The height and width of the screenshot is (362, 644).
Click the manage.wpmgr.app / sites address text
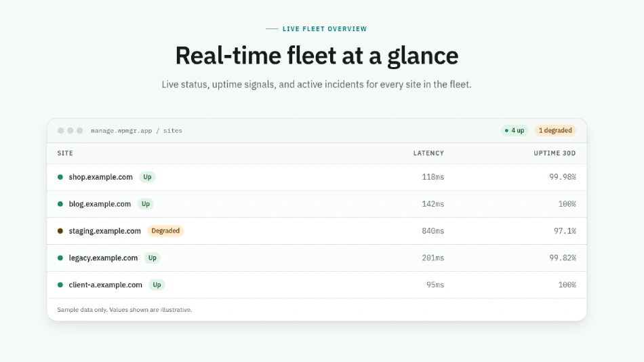click(x=136, y=131)
